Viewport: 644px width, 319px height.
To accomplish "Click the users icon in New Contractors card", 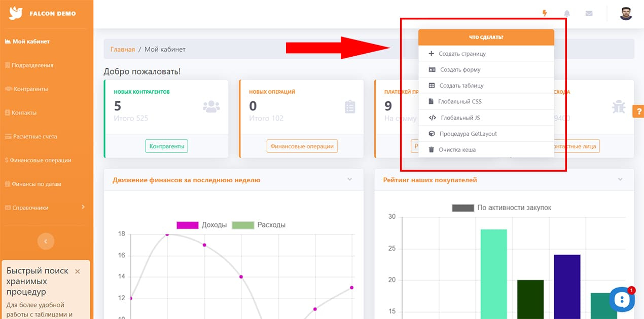I will 211,107.
